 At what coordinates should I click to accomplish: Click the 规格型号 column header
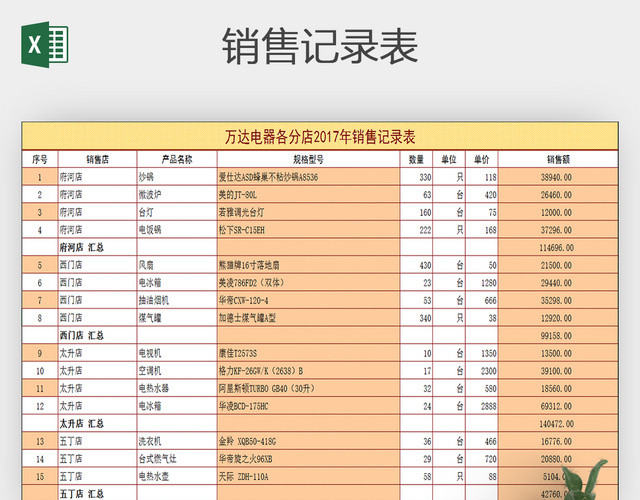(308, 159)
